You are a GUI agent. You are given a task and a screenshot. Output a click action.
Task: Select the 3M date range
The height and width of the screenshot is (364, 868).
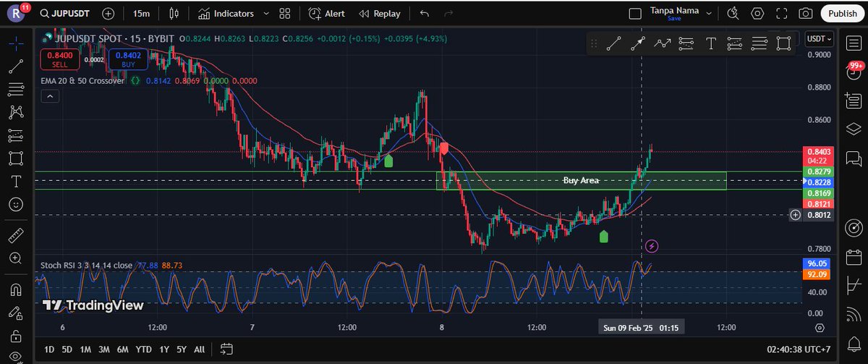pos(104,349)
